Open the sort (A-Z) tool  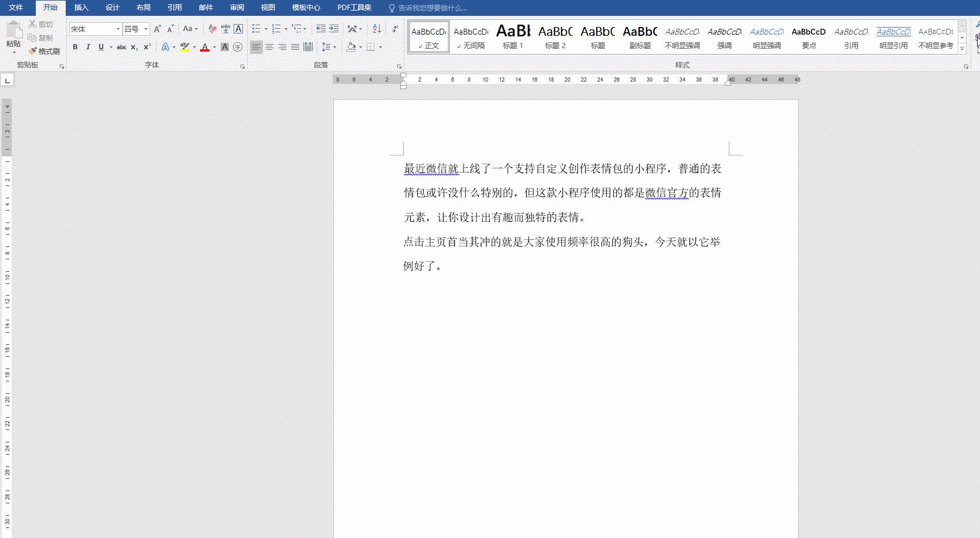[x=376, y=28]
